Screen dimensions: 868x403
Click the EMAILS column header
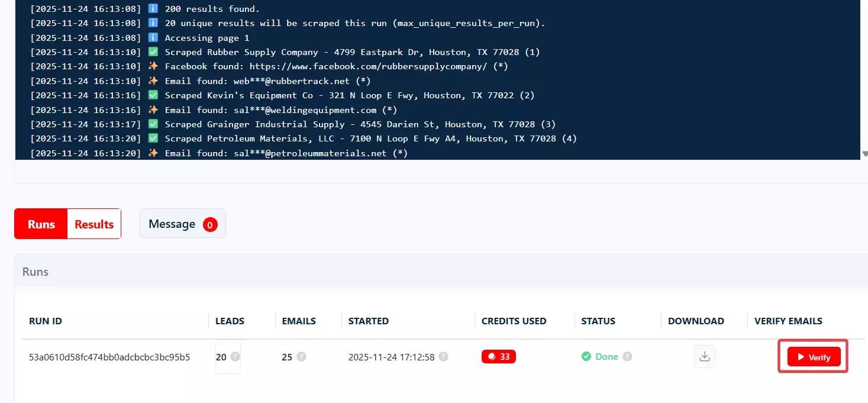coord(299,321)
